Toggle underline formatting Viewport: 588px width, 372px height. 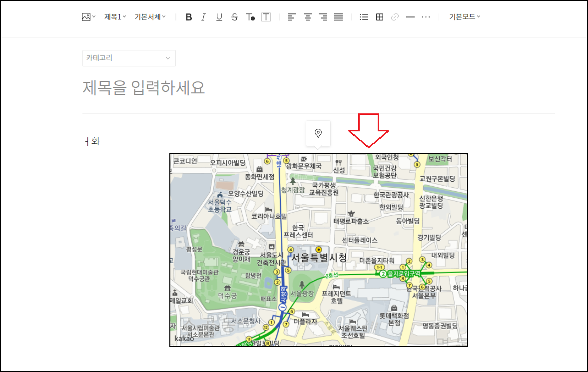point(219,17)
